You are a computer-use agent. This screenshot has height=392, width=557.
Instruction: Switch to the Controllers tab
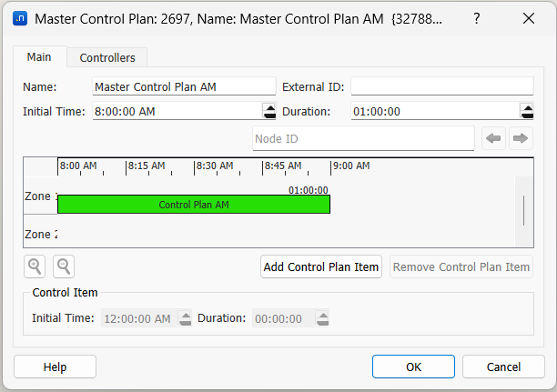coord(107,57)
